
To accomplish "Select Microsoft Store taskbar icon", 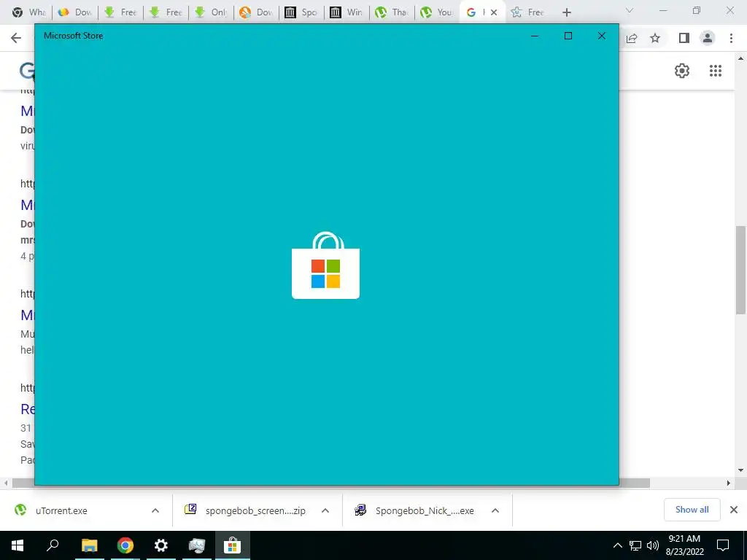I will 233,545.
